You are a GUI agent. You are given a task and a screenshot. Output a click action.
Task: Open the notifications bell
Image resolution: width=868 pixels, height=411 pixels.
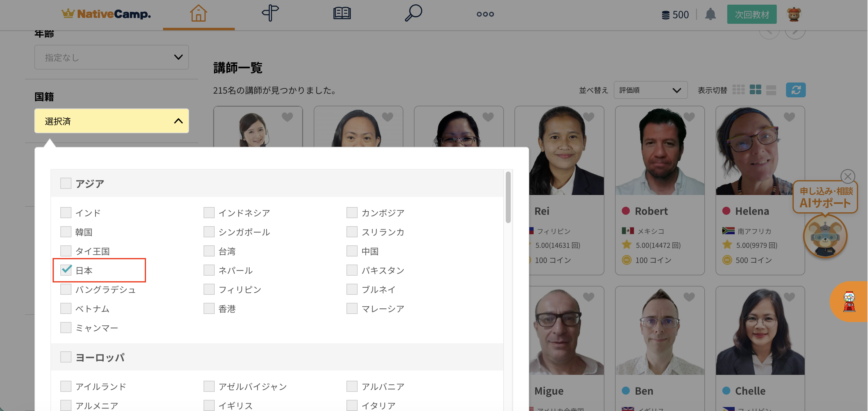pyautogui.click(x=710, y=14)
